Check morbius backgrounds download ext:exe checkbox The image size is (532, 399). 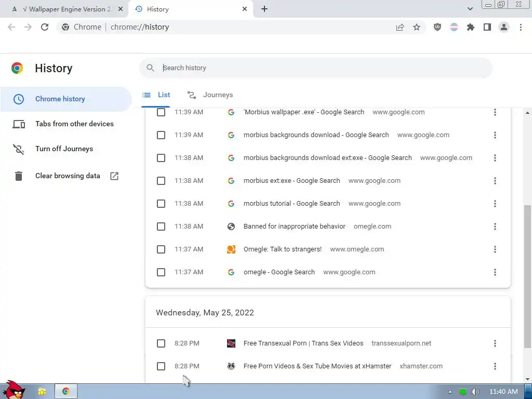(161, 158)
